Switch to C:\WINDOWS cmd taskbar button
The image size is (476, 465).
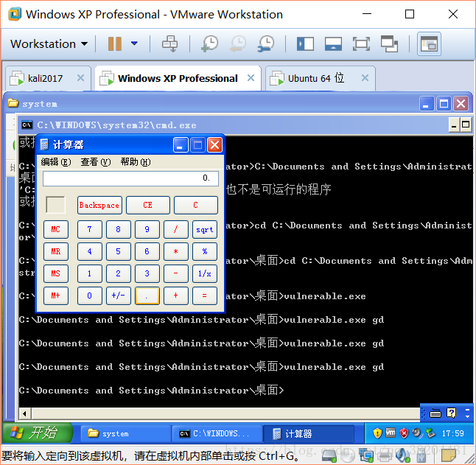tap(217, 434)
